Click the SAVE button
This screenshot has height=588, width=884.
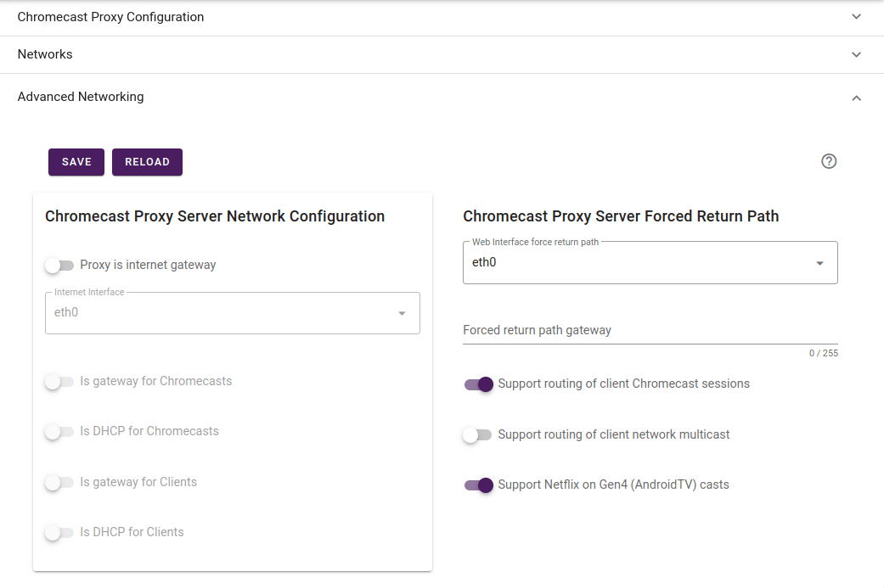tap(76, 162)
